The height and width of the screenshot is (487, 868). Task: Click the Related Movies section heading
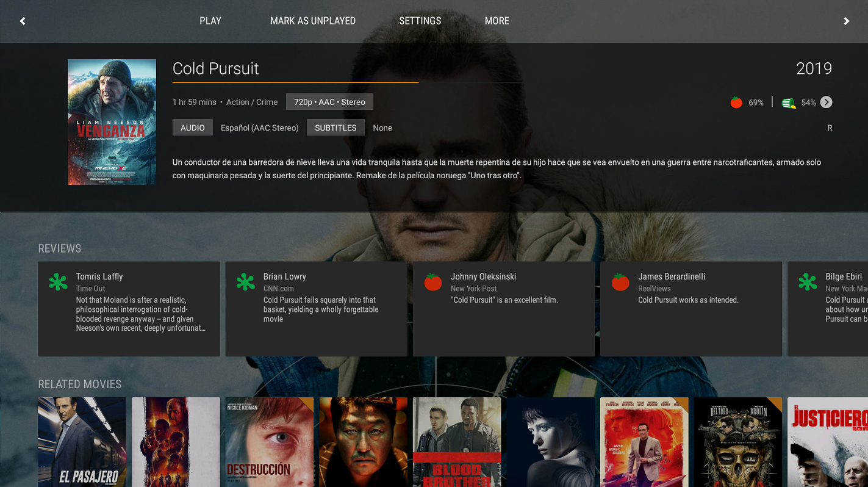coord(80,384)
